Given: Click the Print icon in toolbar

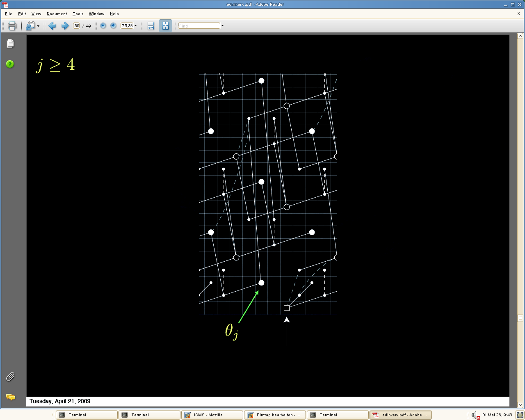Looking at the screenshot, I should [x=12, y=26].
